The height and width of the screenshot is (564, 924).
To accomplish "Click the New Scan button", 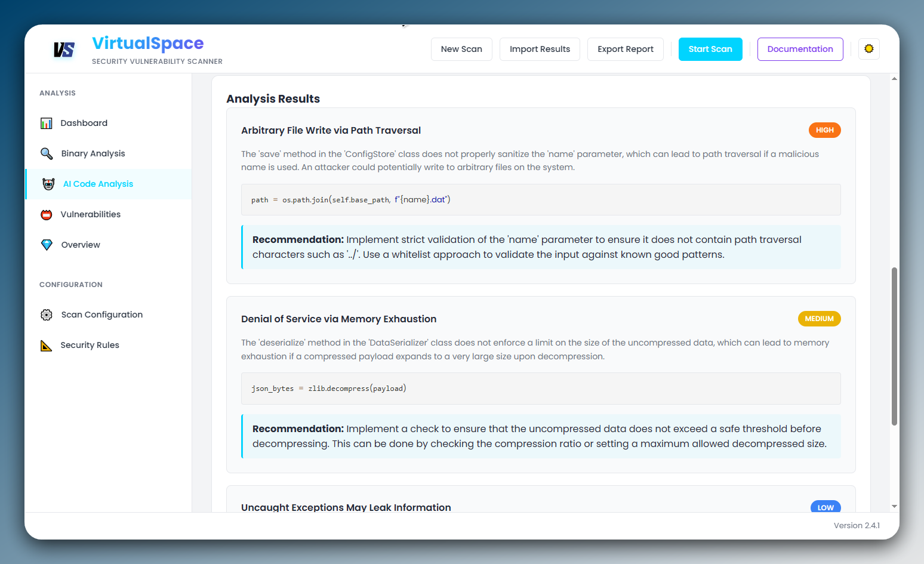I will [461, 49].
